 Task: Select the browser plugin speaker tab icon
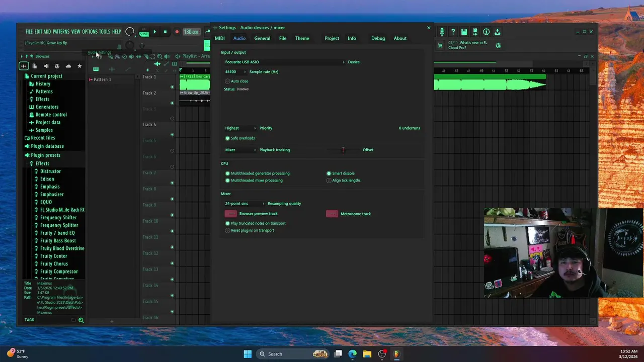[46, 66]
